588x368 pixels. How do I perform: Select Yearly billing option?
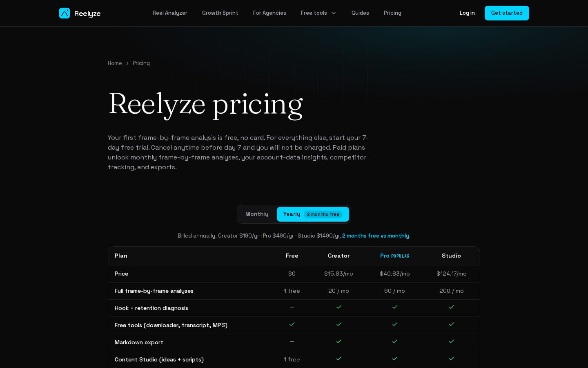pyautogui.click(x=313, y=214)
